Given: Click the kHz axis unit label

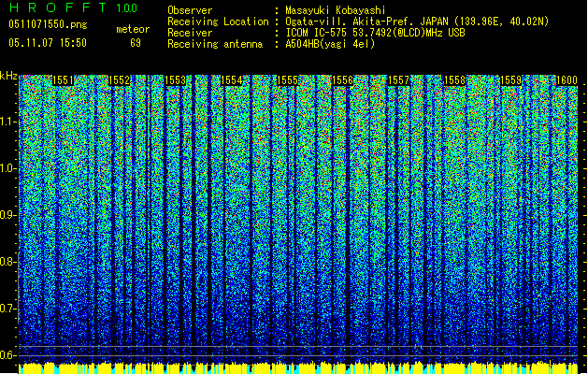Looking at the screenshot, I should tap(8, 76).
